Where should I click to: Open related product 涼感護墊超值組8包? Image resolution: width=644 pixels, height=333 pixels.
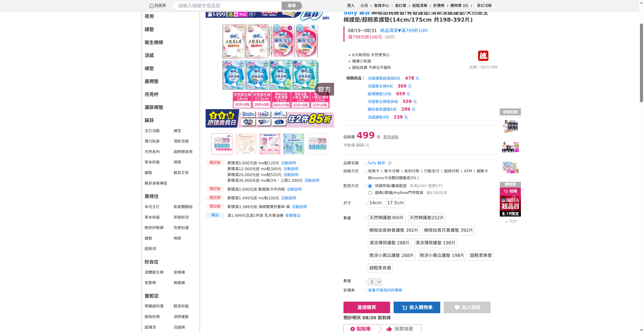point(384,78)
